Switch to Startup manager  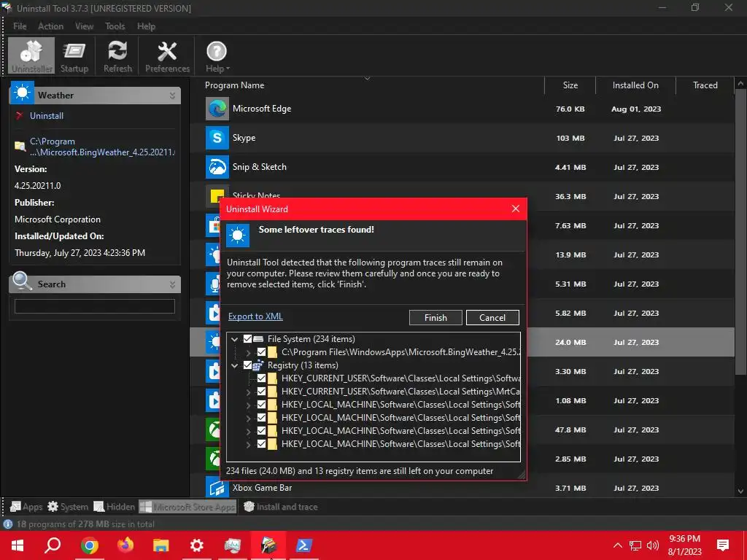pos(74,56)
